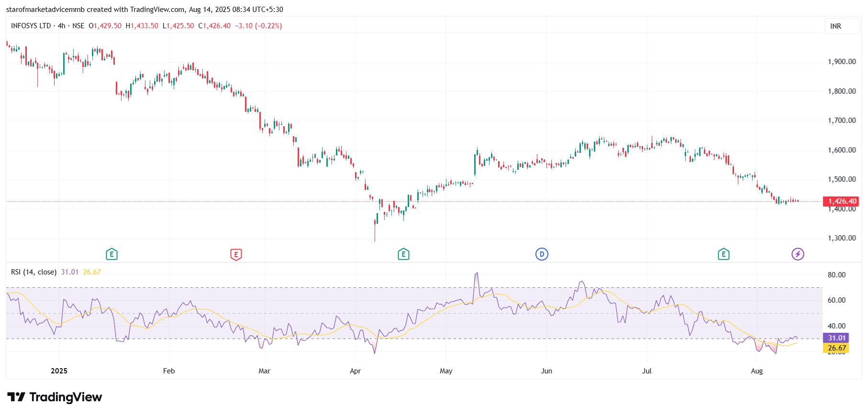The width and height of the screenshot is (868, 415).
Task: Select the blue dividend D marker
Action: coord(542,254)
